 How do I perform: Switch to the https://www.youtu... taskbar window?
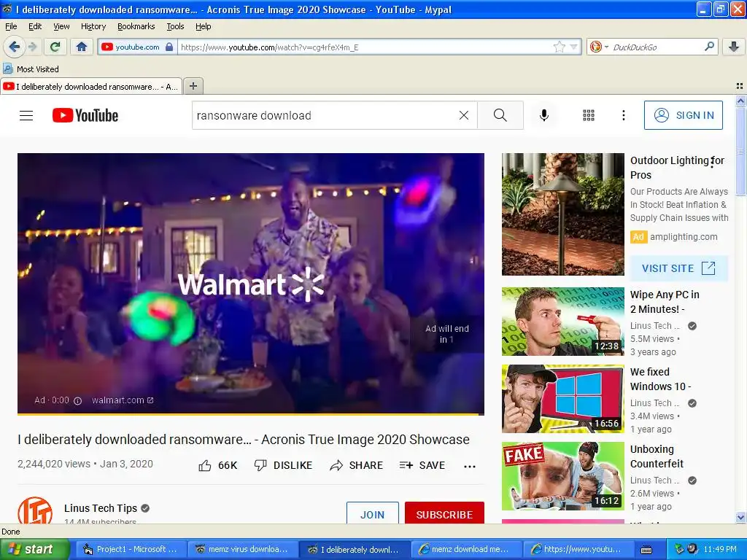[x=577, y=549]
